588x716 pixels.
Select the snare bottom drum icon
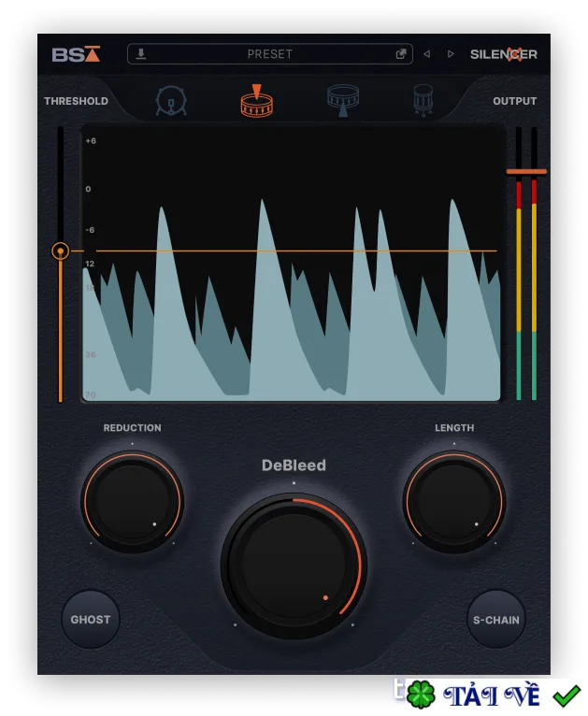343,101
